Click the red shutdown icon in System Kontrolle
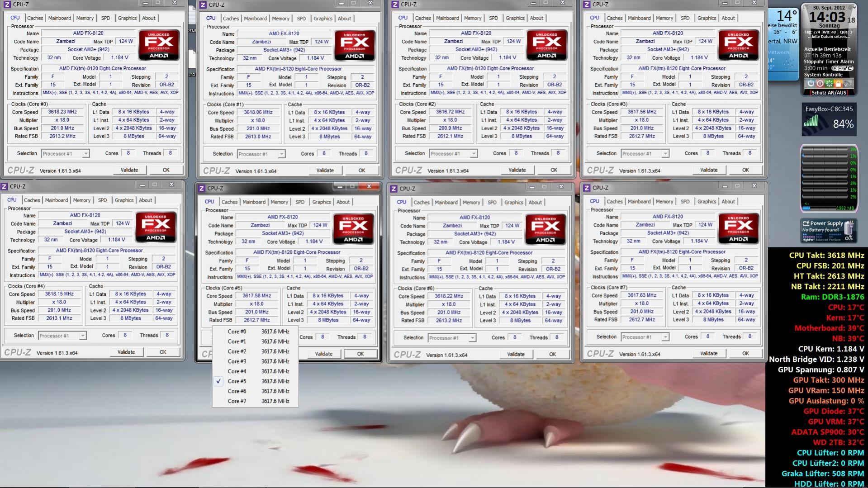The image size is (868, 488). pos(820,83)
